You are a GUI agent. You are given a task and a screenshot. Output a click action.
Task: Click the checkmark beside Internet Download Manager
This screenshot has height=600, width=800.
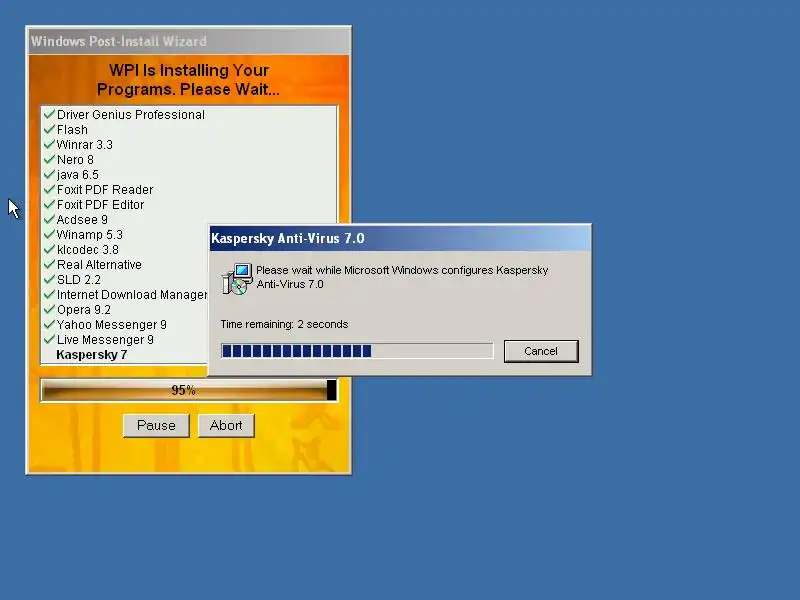(x=49, y=294)
